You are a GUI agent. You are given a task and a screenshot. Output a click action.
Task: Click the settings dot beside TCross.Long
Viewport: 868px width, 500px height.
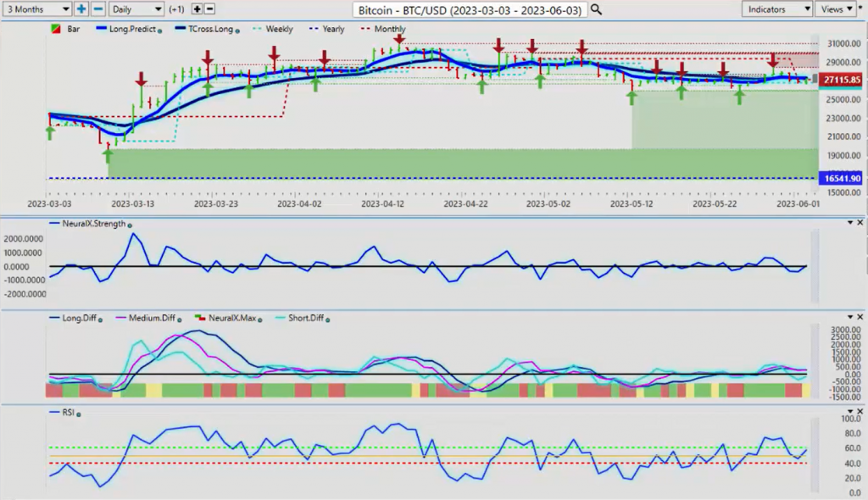pos(237,31)
